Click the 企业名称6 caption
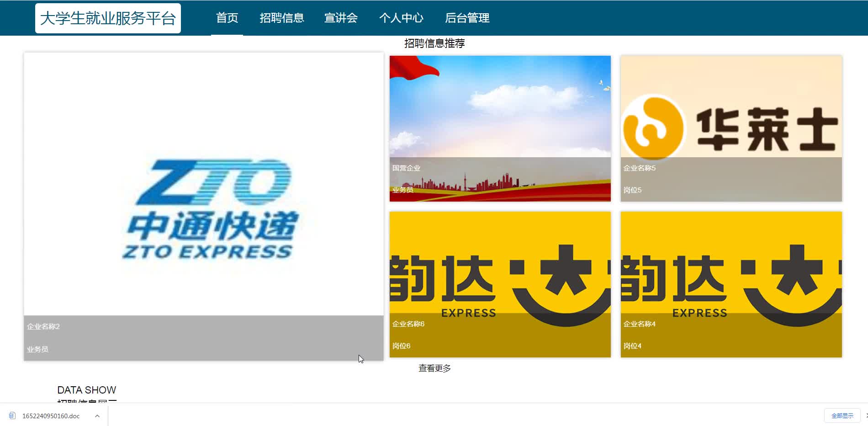The width and height of the screenshot is (868, 426). point(408,324)
